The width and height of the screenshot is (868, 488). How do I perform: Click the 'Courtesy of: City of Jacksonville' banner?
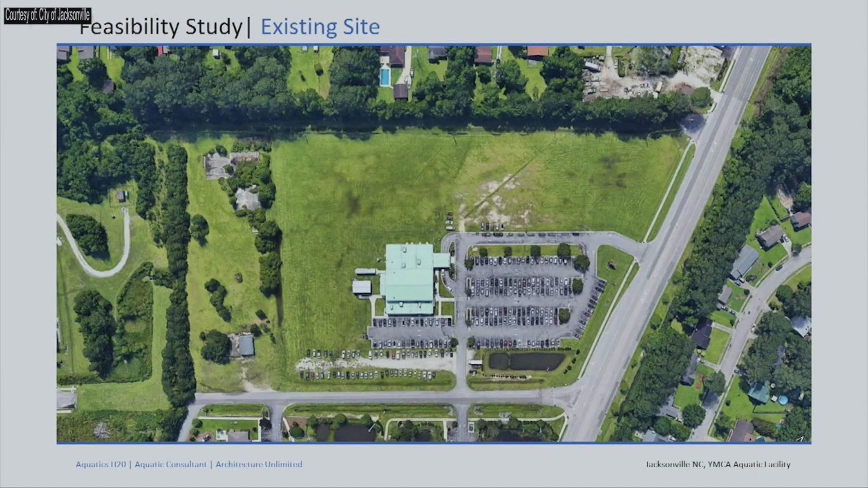click(x=47, y=16)
